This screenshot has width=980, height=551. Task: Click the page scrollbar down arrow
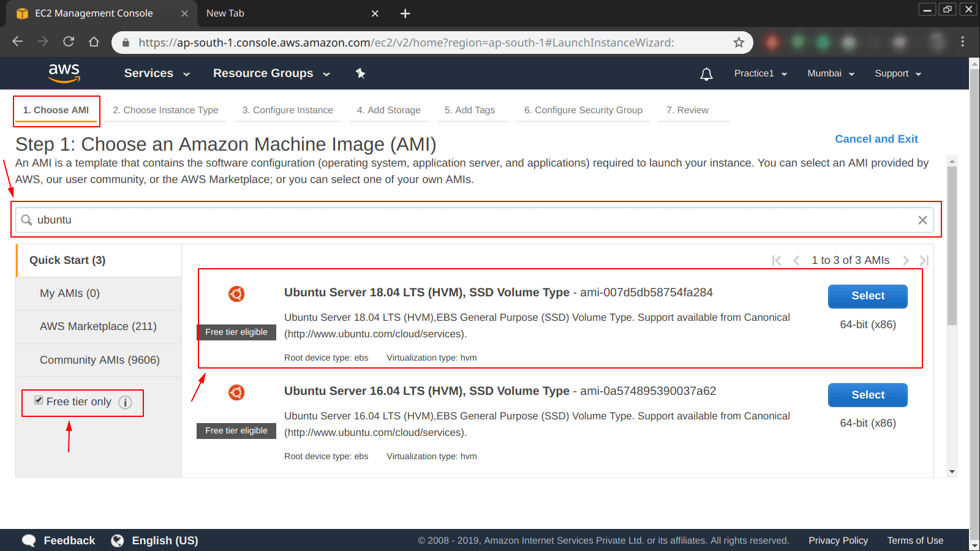974,545
